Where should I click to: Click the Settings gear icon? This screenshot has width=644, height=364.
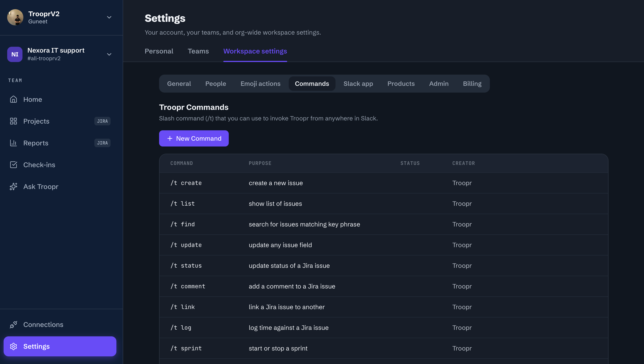(13, 346)
